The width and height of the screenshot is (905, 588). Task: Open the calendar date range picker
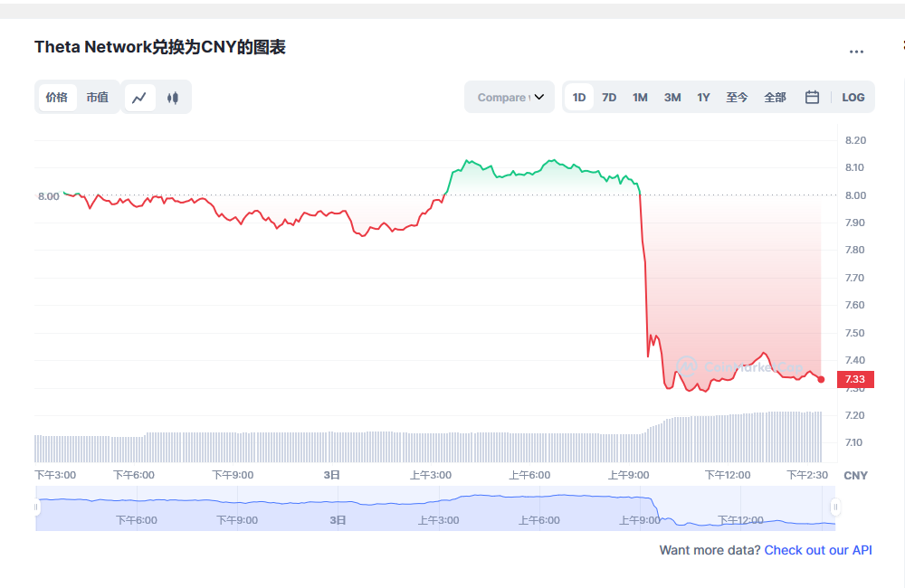coord(812,97)
